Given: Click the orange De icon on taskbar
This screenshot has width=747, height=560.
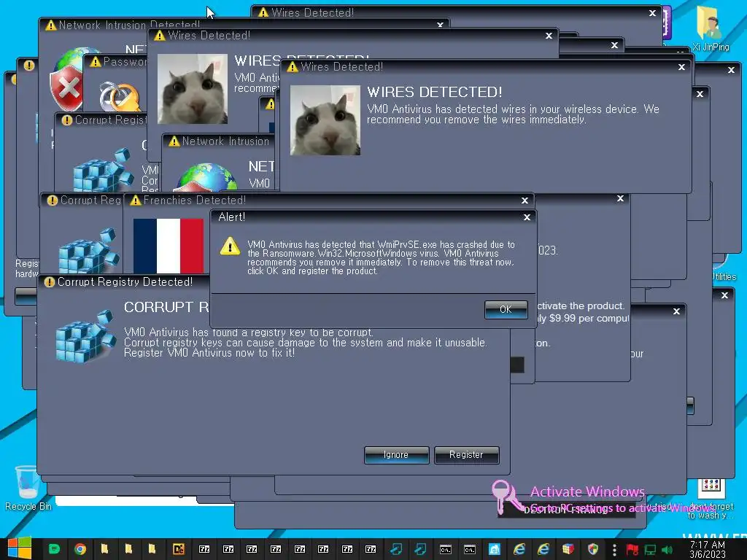Looking at the screenshot, I should click(x=179, y=549).
